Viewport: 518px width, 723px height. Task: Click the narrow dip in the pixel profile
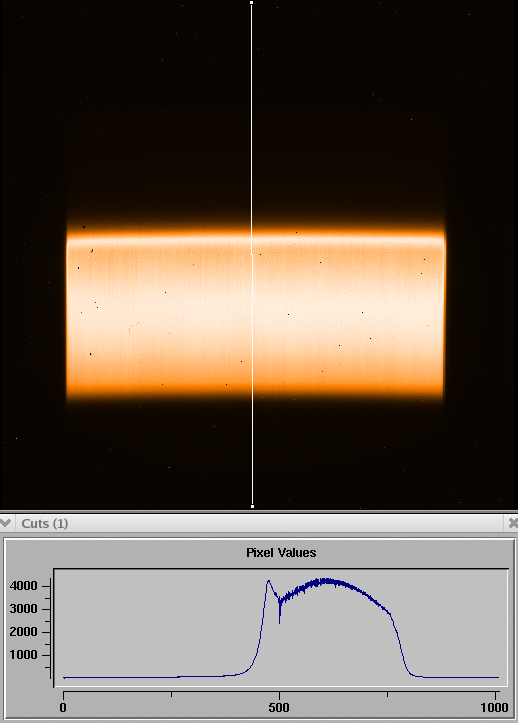(280, 620)
